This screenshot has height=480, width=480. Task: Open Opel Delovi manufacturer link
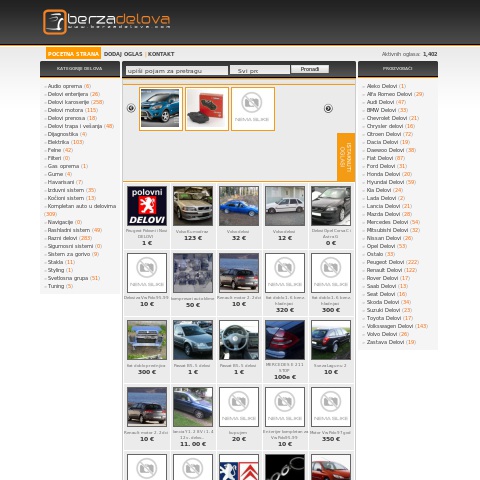coord(381,246)
